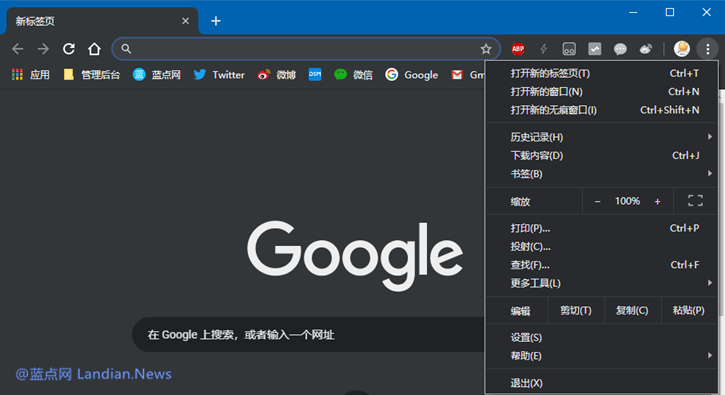Click the checkmark image extension icon

tap(595, 49)
